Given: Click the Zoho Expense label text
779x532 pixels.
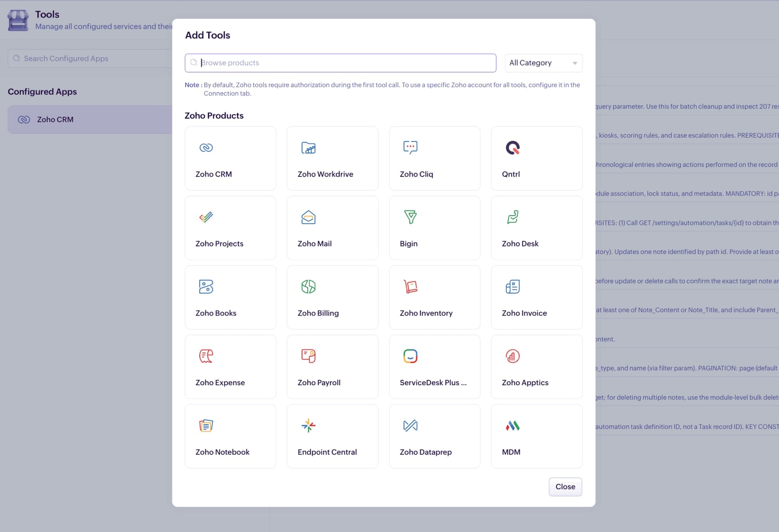Looking at the screenshot, I should click(x=220, y=382).
